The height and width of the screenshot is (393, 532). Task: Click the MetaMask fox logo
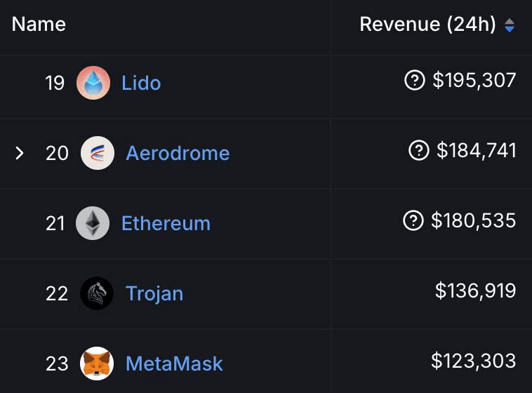(x=97, y=364)
